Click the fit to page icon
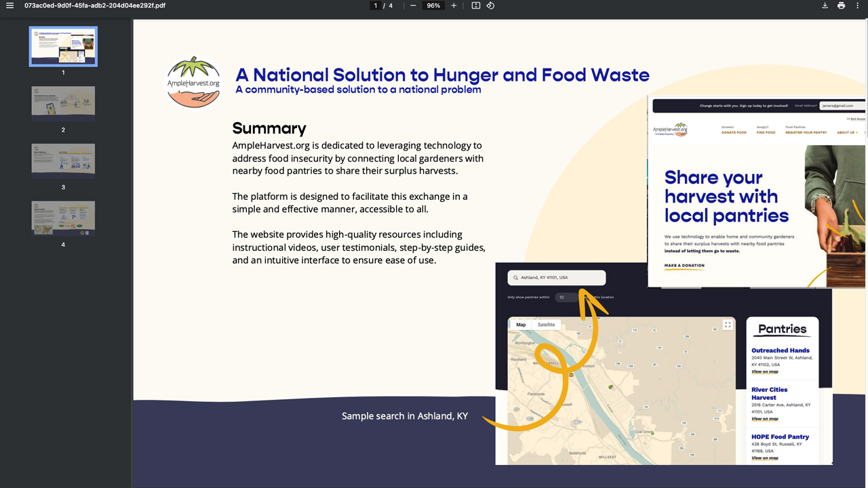The image size is (868, 488). tap(476, 5)
